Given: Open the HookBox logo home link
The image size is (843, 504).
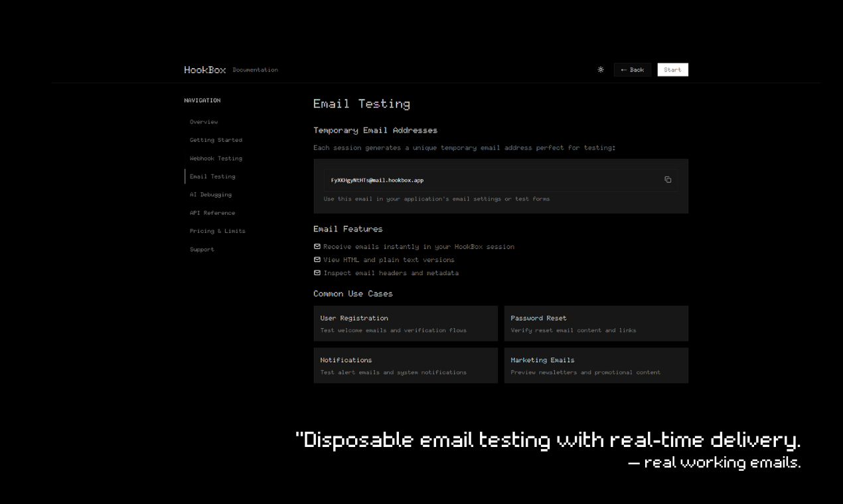Looking at the screenshot, I should pos(205,70).
